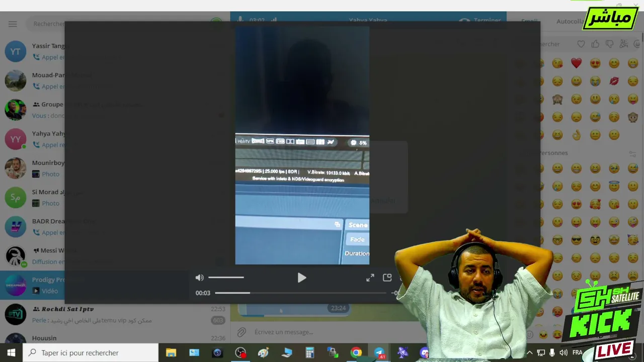The width and height of the screenshot is (644, 362).
Task: Select the thumbs-up emoji category icon
Action: pyautogui.click(x=595, y=44)
